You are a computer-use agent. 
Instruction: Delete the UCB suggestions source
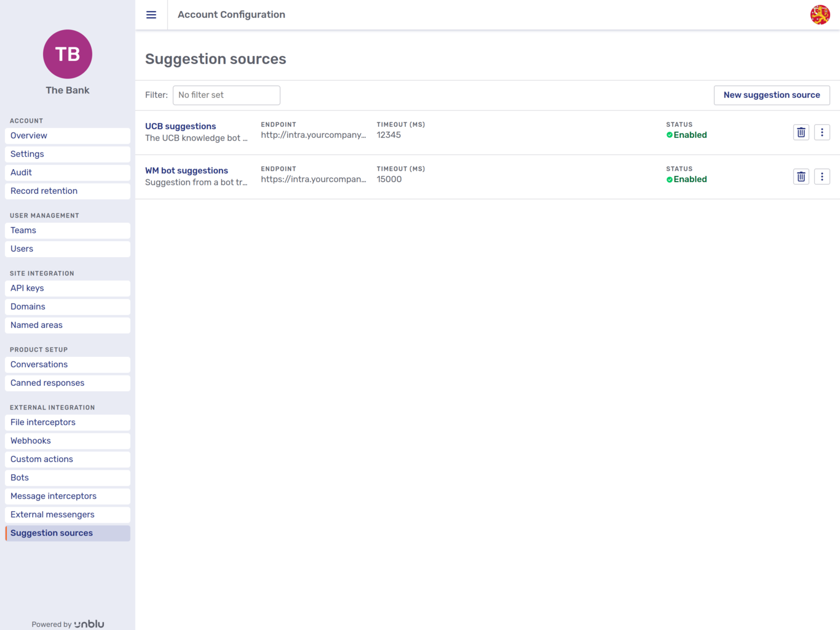click(x=801, y=132)
